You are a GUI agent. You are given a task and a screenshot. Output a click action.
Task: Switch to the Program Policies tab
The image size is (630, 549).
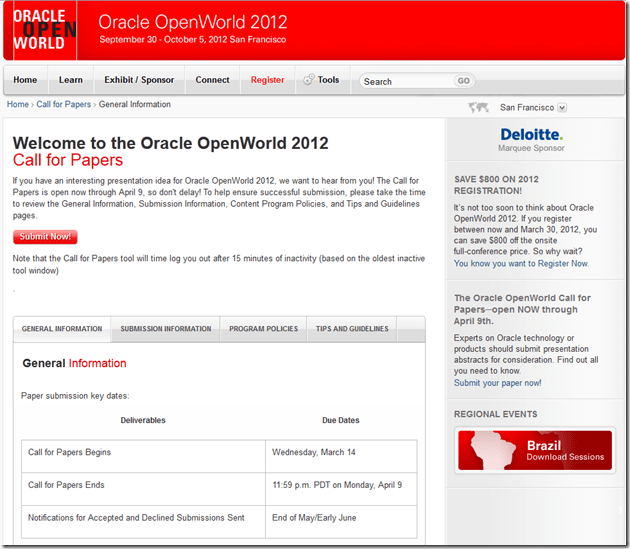[x=263, y=329]
